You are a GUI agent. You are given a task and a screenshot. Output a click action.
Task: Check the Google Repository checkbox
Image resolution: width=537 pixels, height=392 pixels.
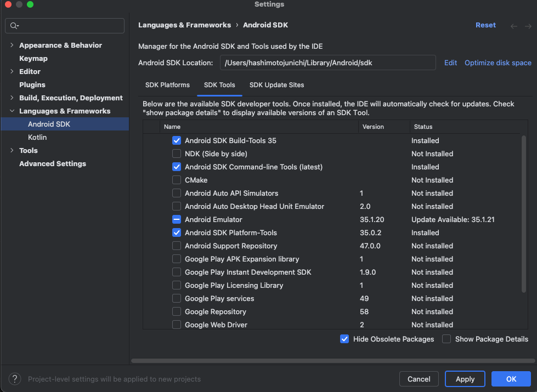(177, 311)
